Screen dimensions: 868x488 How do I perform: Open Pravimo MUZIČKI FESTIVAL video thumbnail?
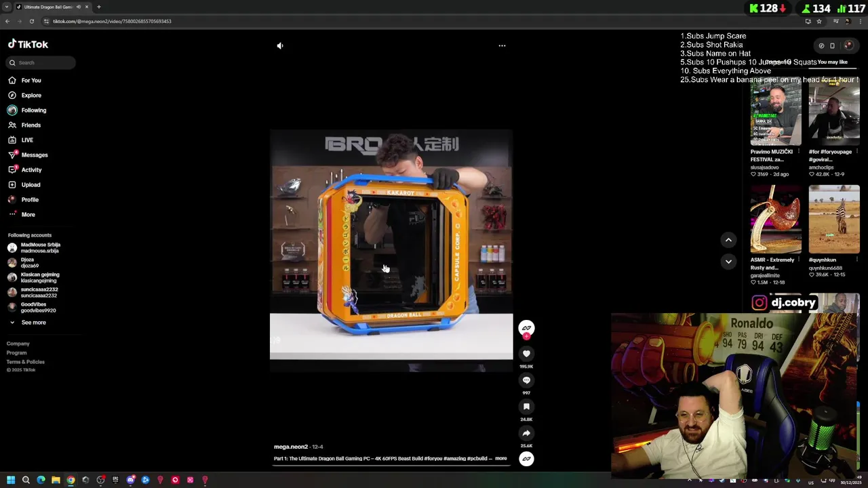776,112
